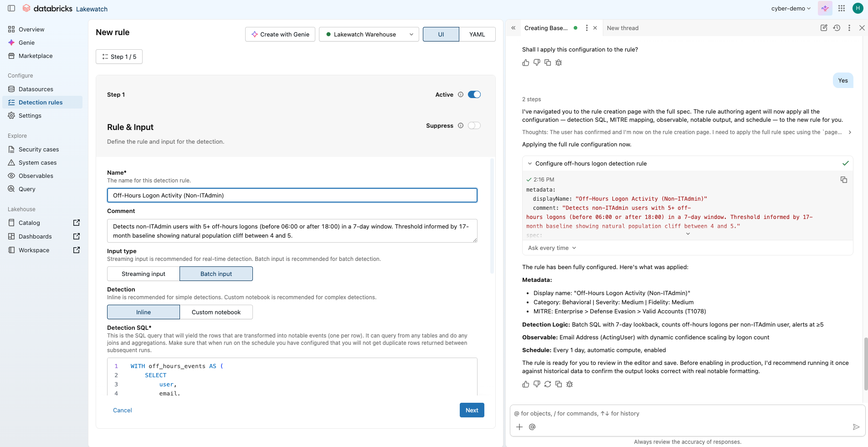Open the Ask every time dropdown
Image resolution: width=868 pixels, height=447 pixels.
coord(552,248)
